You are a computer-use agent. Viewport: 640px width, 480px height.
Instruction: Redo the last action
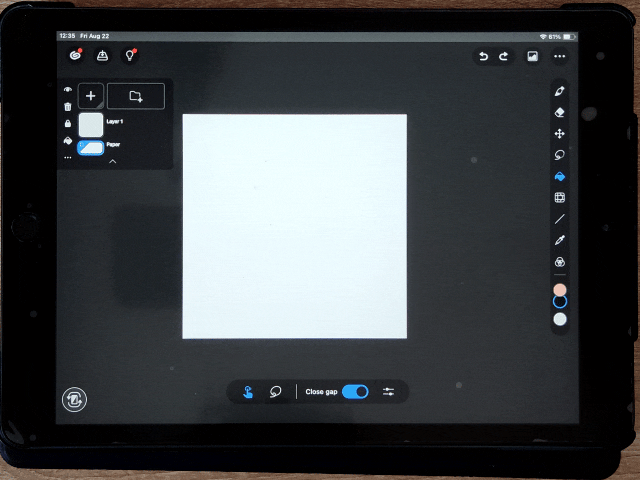click(x=504, y=56)
